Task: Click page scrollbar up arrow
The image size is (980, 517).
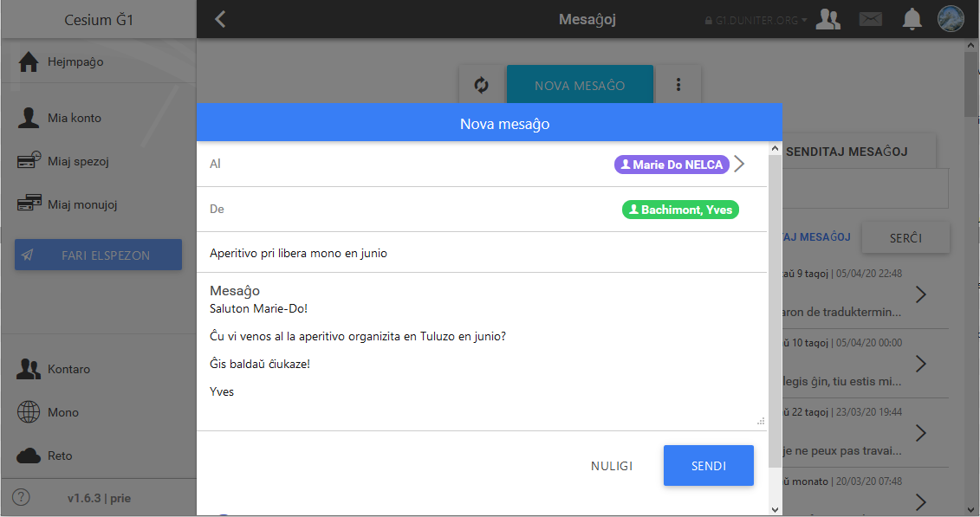Action: click(970, 46)
